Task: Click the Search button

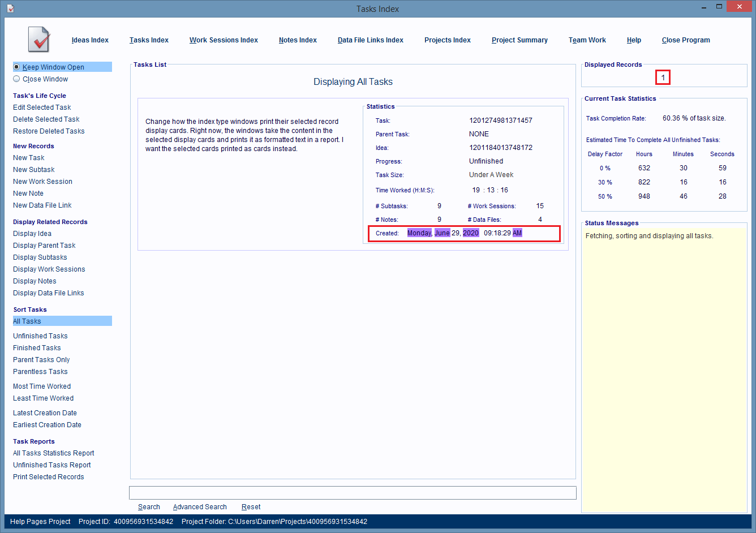Action: 149,507
